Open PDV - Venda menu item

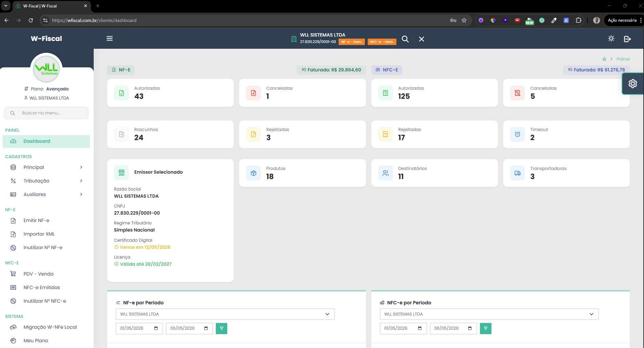click(46, 274)
